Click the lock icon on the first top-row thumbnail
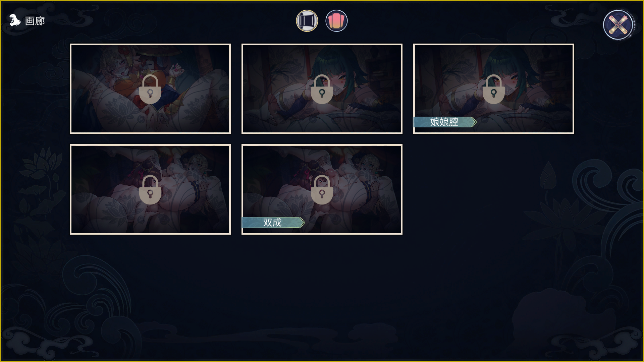Viewport: 644px width, 362px height. (150, 89)
